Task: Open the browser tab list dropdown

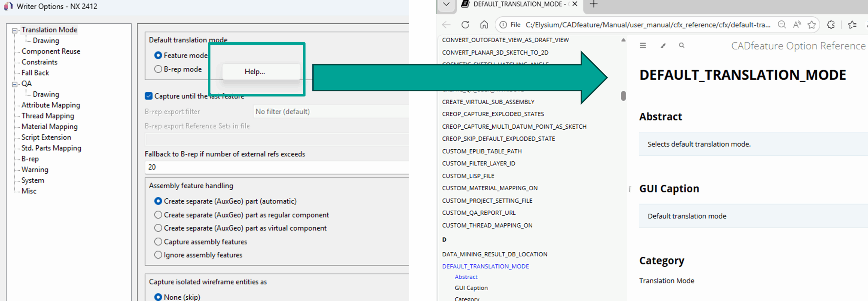Action: [446, 4]
